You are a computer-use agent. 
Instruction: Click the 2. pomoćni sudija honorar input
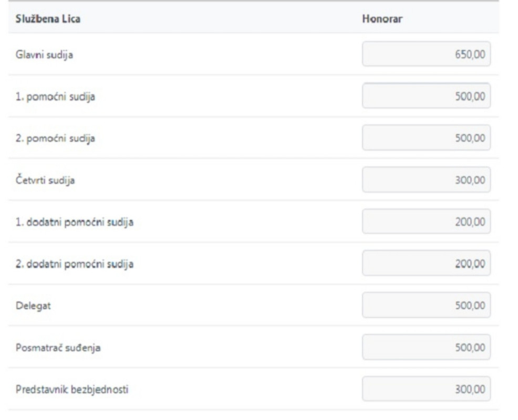(426, 138)
